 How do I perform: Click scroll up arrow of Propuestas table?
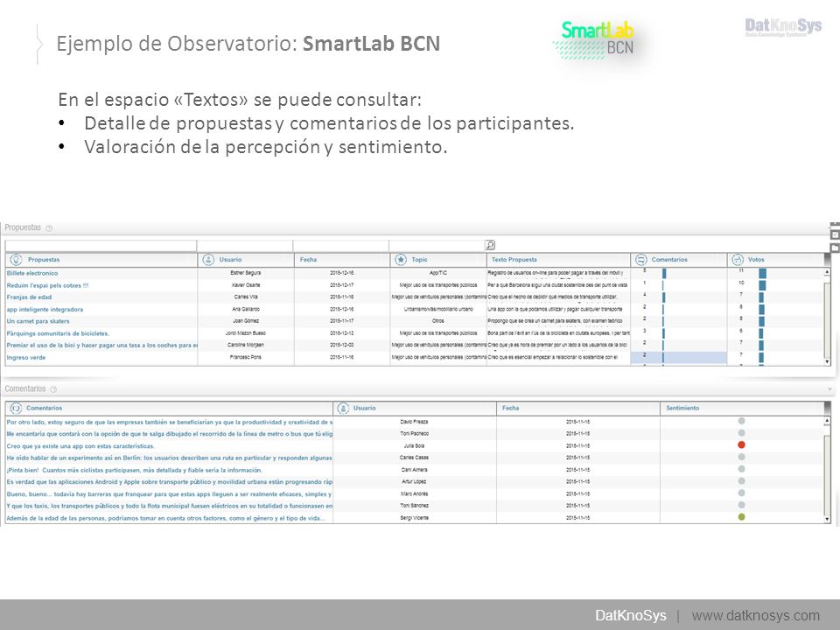click(827, 272)
